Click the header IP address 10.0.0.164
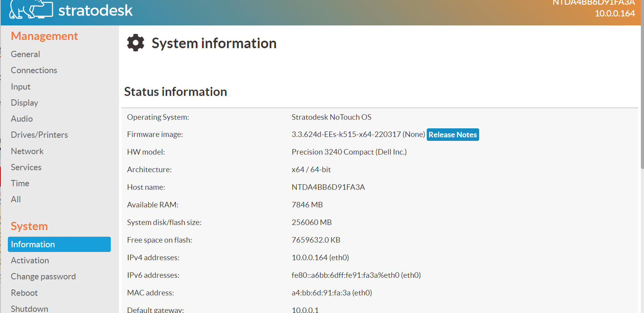 pos(615,13)
